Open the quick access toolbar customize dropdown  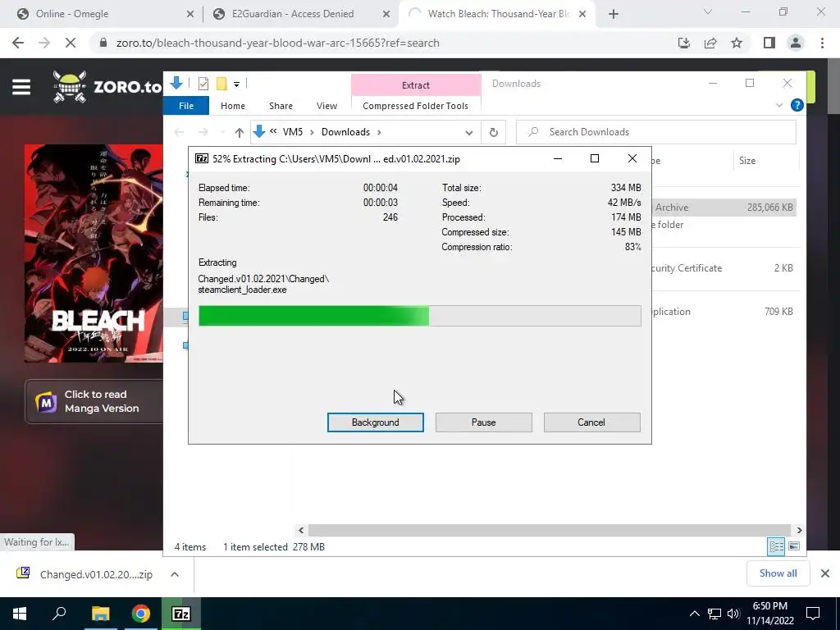click(236, 84)
